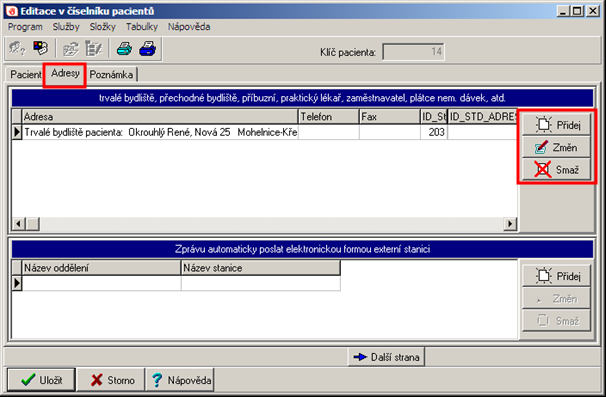The image size is (606, 397).
Task: Click the ID_STD_ADRES column header
Action: pos(483,116)
